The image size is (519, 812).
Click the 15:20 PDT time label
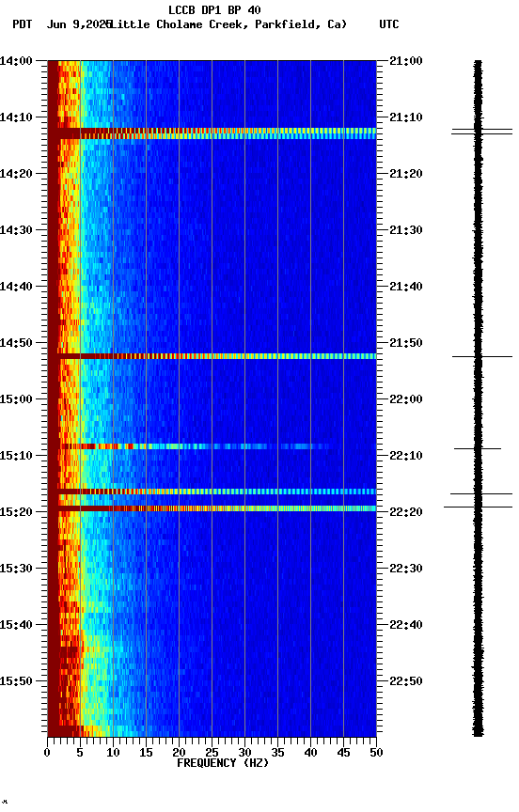(16, 513)
